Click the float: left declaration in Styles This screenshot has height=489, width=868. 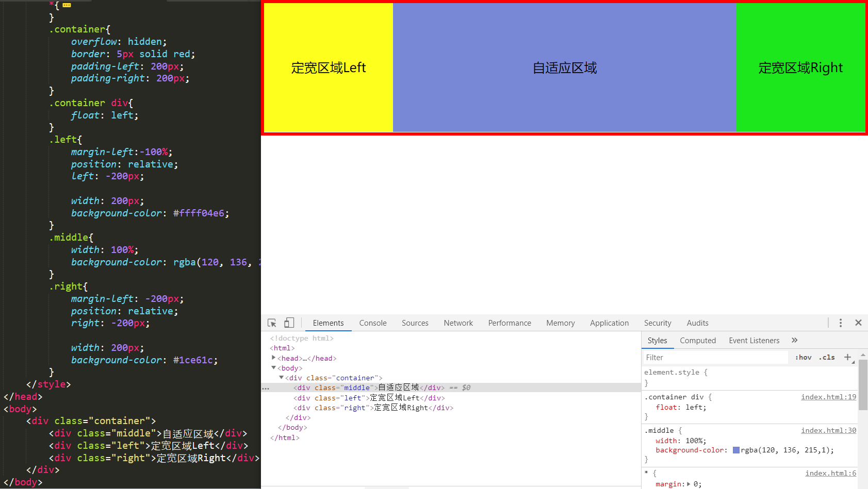pyautogui.click(x=681, y=407)
